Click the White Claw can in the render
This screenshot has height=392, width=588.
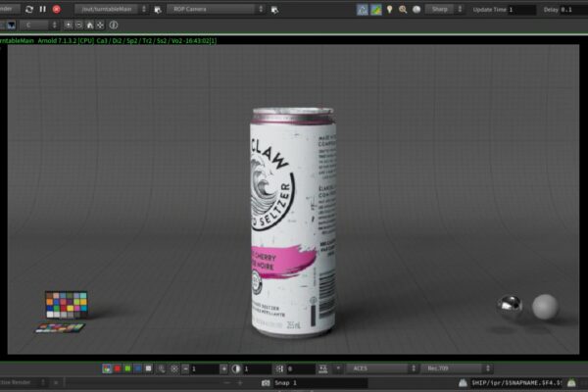pos(293,222)
